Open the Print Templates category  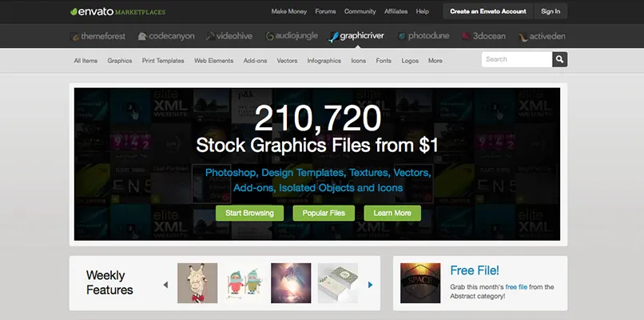pos(163,61)
